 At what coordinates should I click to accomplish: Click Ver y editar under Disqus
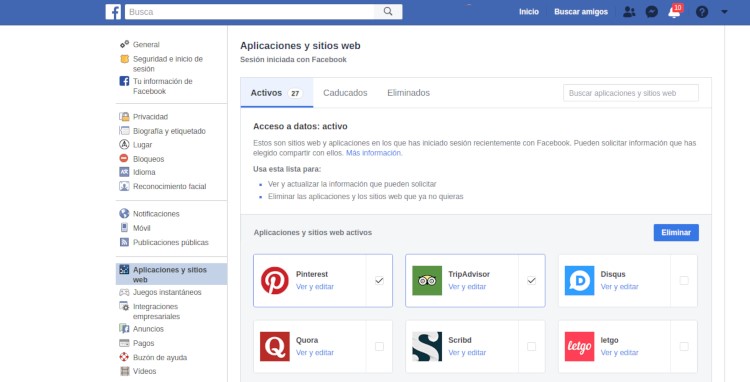coord(619,286)
